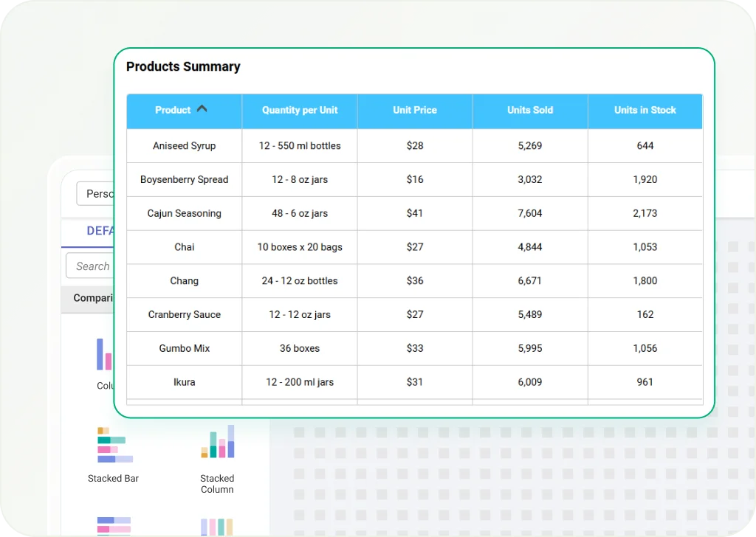Select Chai's units sold value 4,844
This screenshot has width=756, height=537.
(x=530, y=247)
